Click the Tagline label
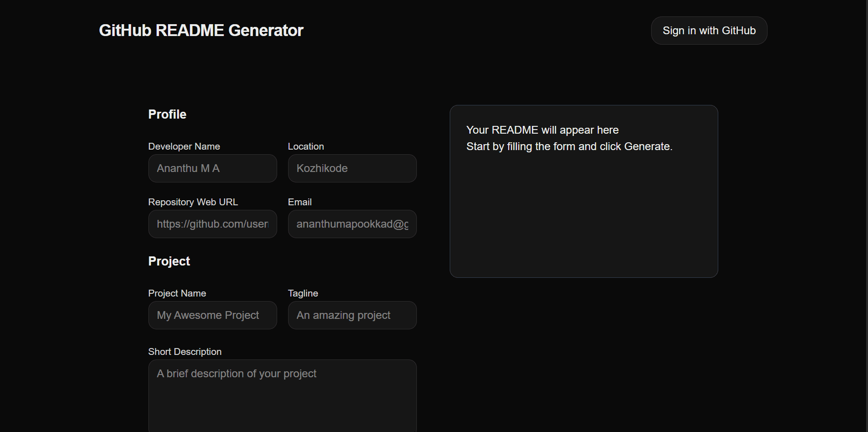This screenshot has width=868, height=432. (303, 293)
